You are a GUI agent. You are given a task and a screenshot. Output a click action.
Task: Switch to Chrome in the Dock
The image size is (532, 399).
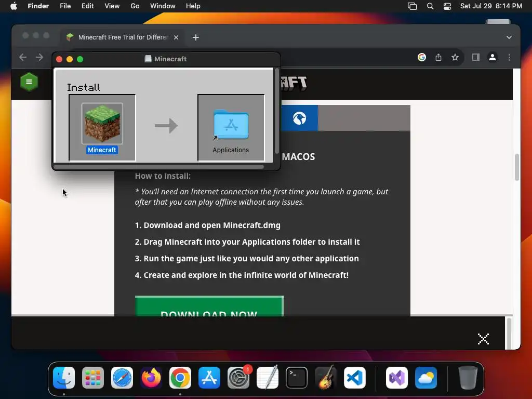180,378
